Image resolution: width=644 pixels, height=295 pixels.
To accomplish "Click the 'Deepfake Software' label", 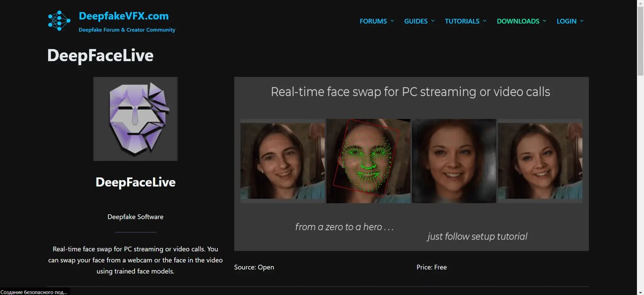I will click(135, 217).
